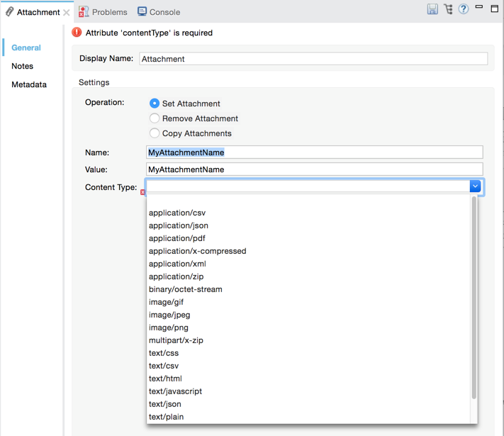Click the Console monitor icon
The height and width of the screenshot is (436, 504).
142,11
